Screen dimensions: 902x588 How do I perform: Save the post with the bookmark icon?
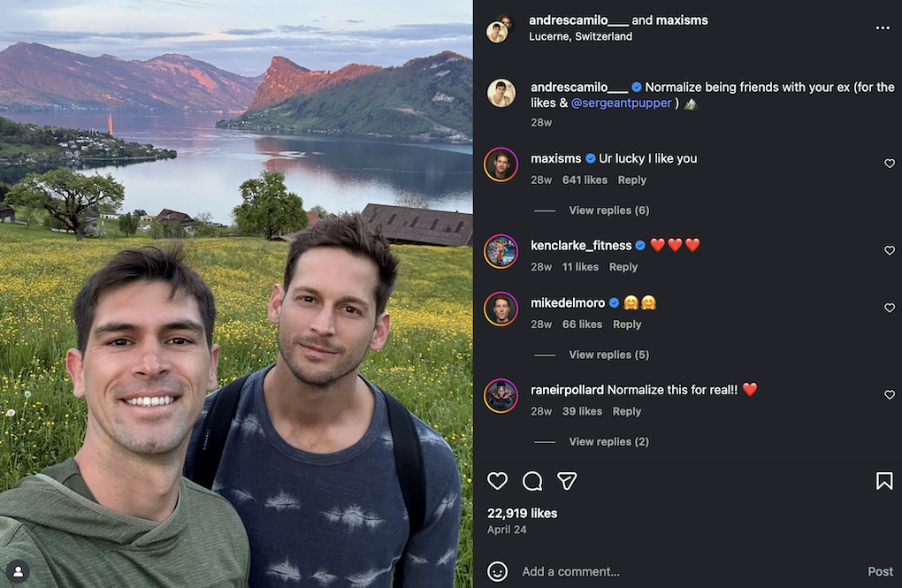tap(884, 480)
